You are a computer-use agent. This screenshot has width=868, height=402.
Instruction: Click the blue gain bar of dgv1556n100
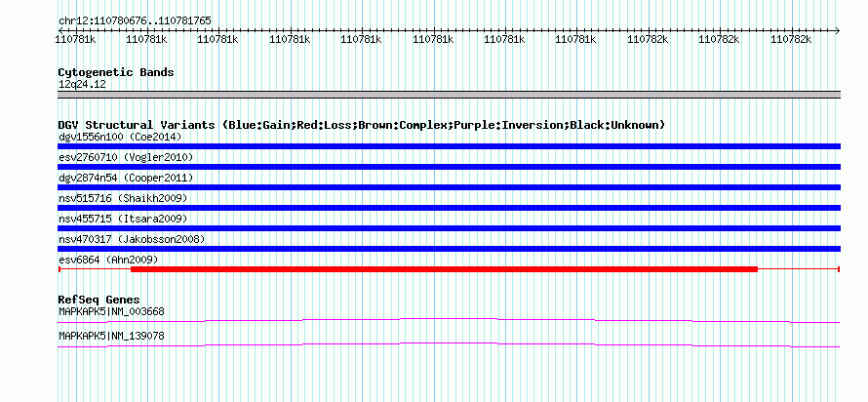click(449, 146)
